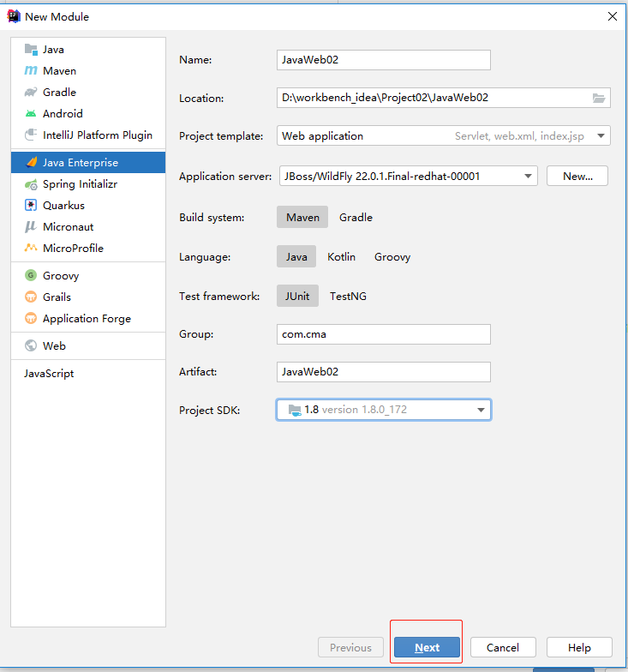Set language to Groovy
The width and height of the screenshot is (628, 672).
[x=392, y=257]
